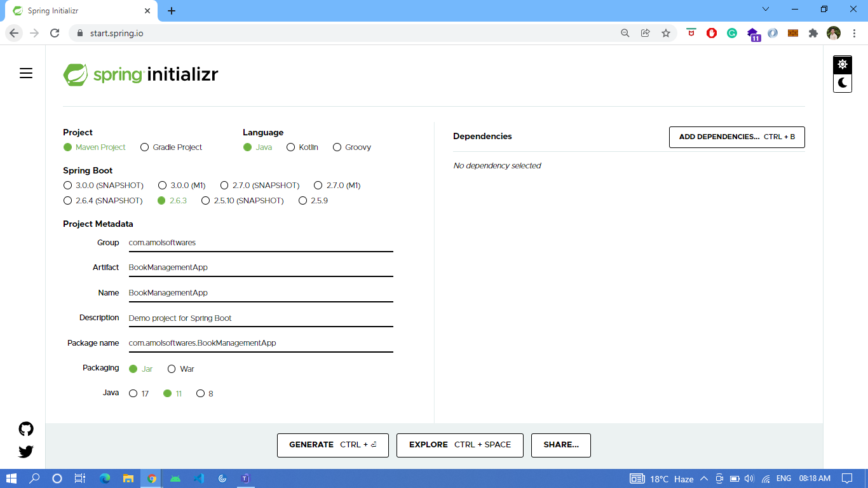This screenshot has height=488, width=868.
Task: Open the McAfee extension icon
Action: (x=691, y=33)
